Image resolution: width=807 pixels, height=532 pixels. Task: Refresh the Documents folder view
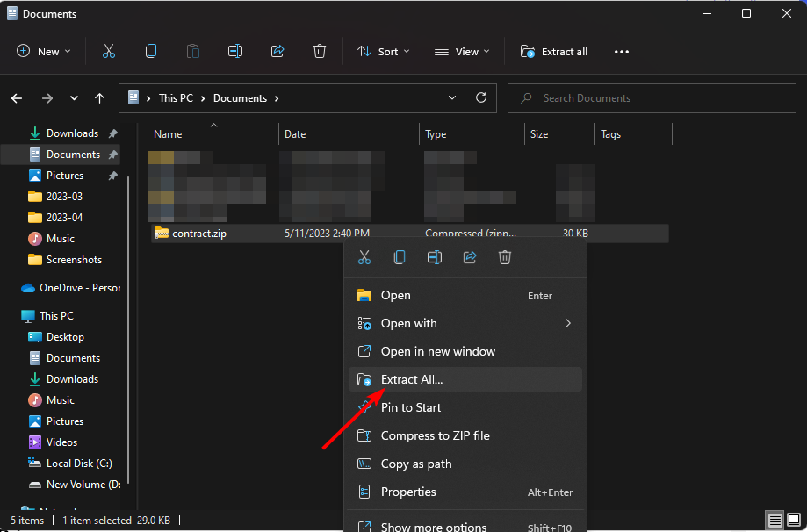(x=480, y=98)
